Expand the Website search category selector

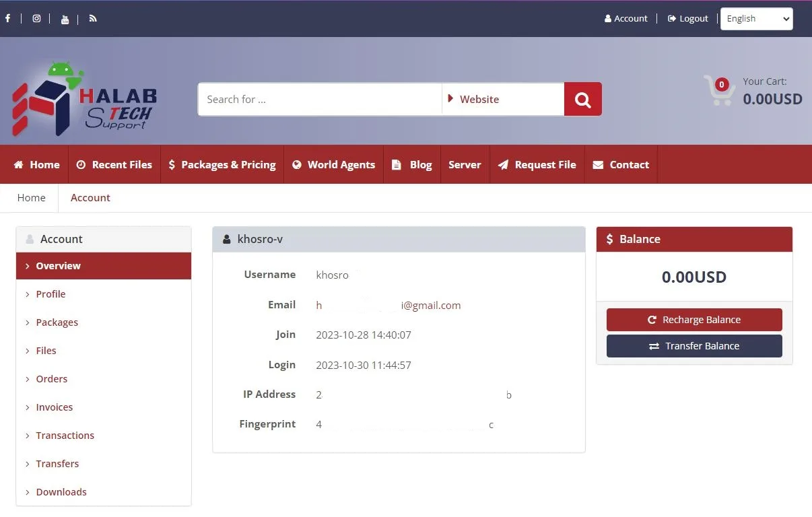tap(502, 100)
